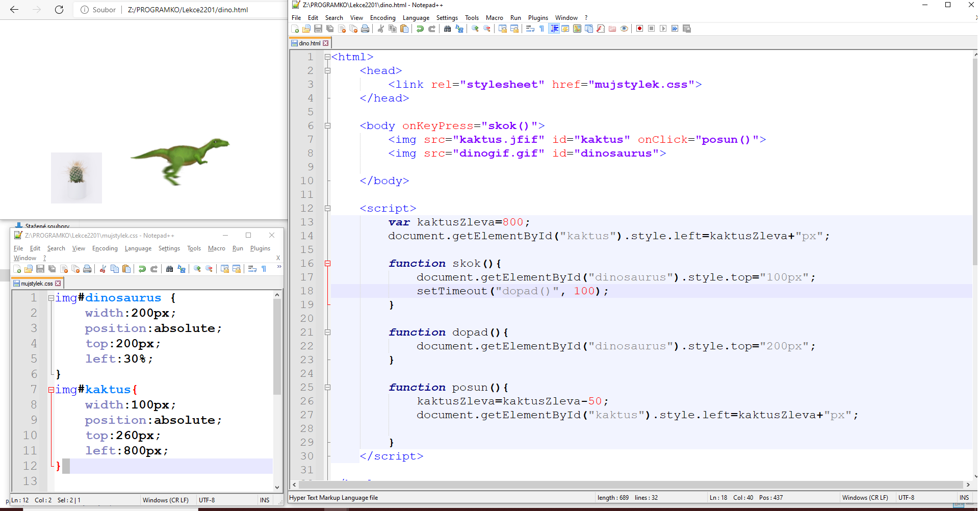
Task: Expand hidden toolbar icons chevron in mujstylek.css window
Action: (279, 267)
